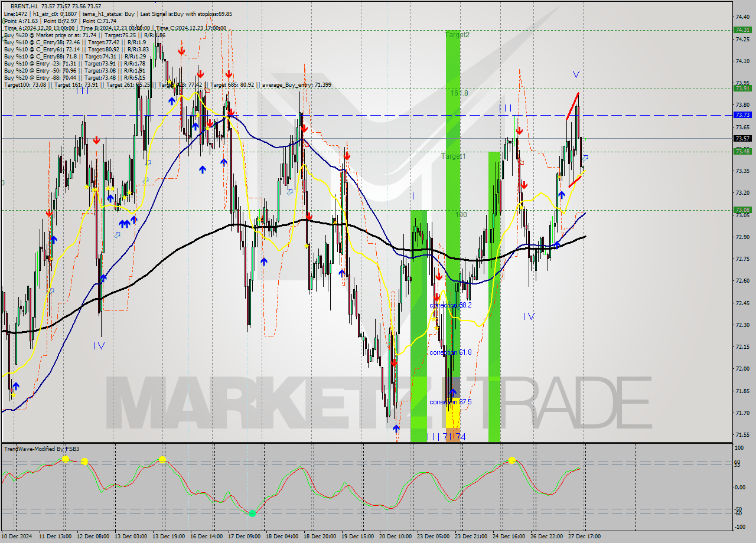Click the 18 Dec 04:00 time label
This screenshot has height=543, width=756.
(x=282, y=536)
